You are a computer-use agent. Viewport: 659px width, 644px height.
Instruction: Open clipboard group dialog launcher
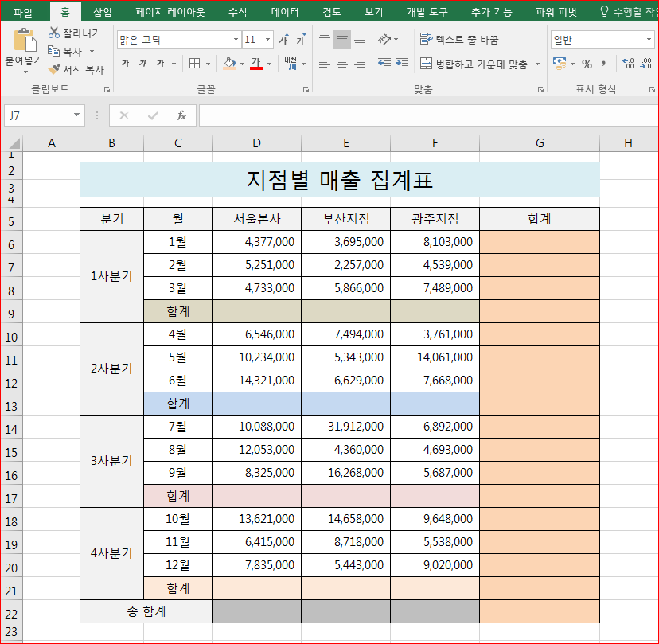click(107, 89)
